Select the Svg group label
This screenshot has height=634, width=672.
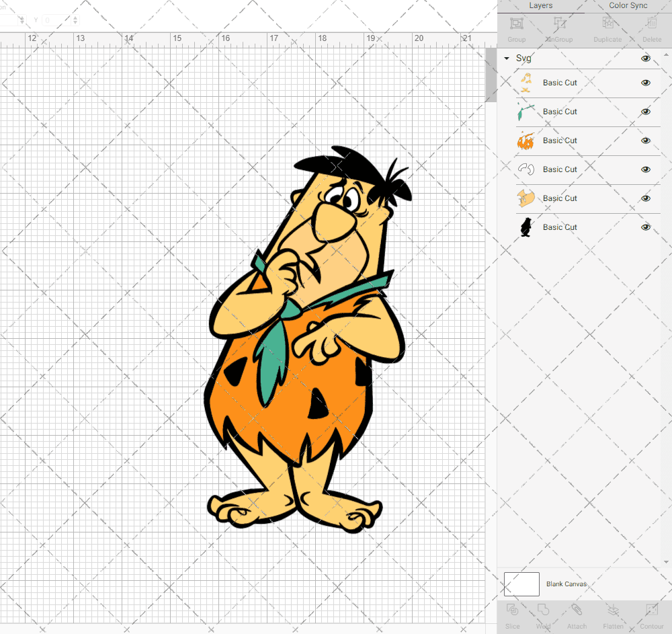523,58
